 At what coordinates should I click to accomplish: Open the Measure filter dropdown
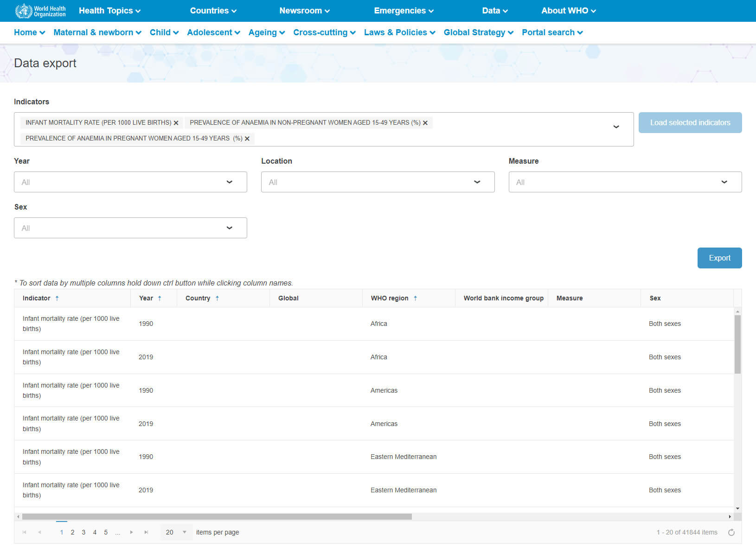(x=625, y=182)
